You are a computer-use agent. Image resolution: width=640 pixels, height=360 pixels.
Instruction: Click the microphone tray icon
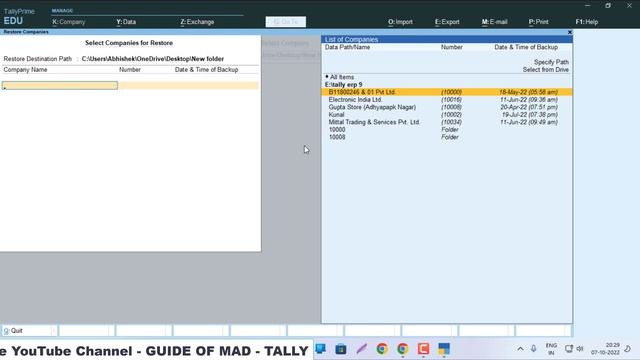533,349
